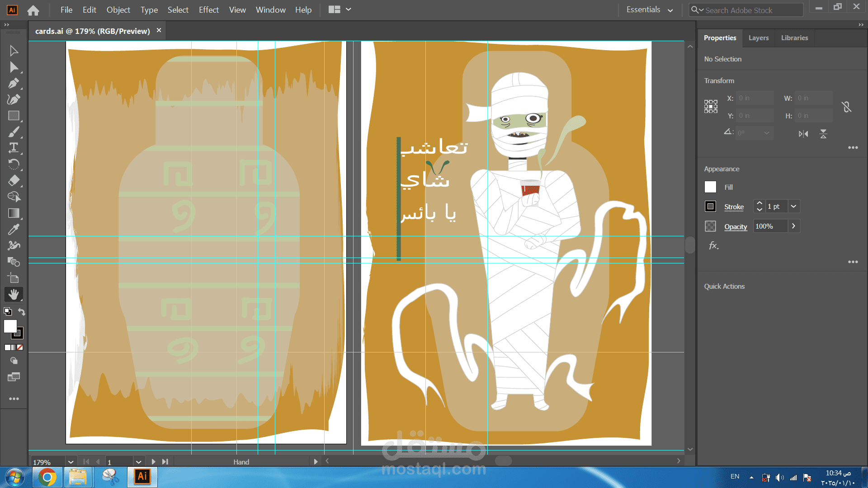868x488 pixels.
Task: Click the toolbar Fill color box
Action: point(10,326)
